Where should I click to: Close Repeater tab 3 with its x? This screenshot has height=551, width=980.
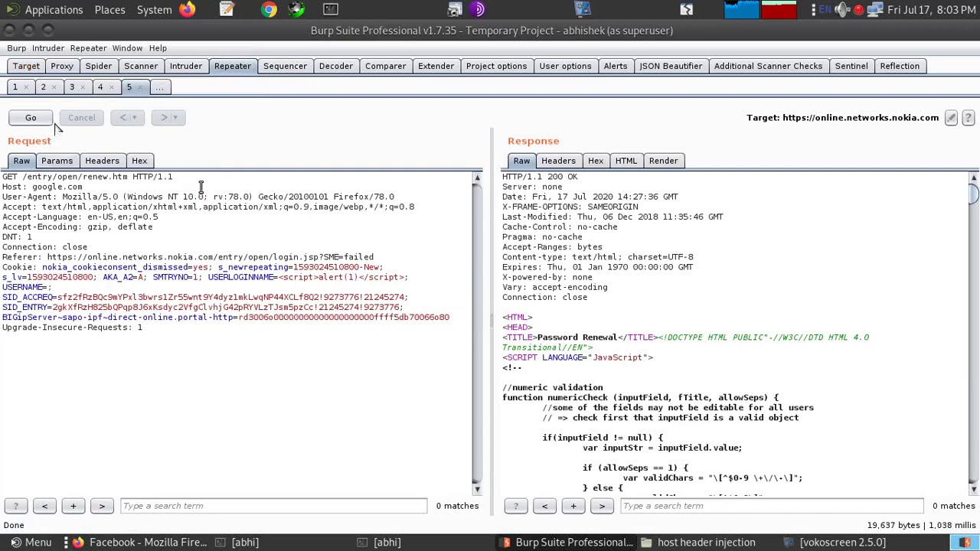[x=83, y=87]
